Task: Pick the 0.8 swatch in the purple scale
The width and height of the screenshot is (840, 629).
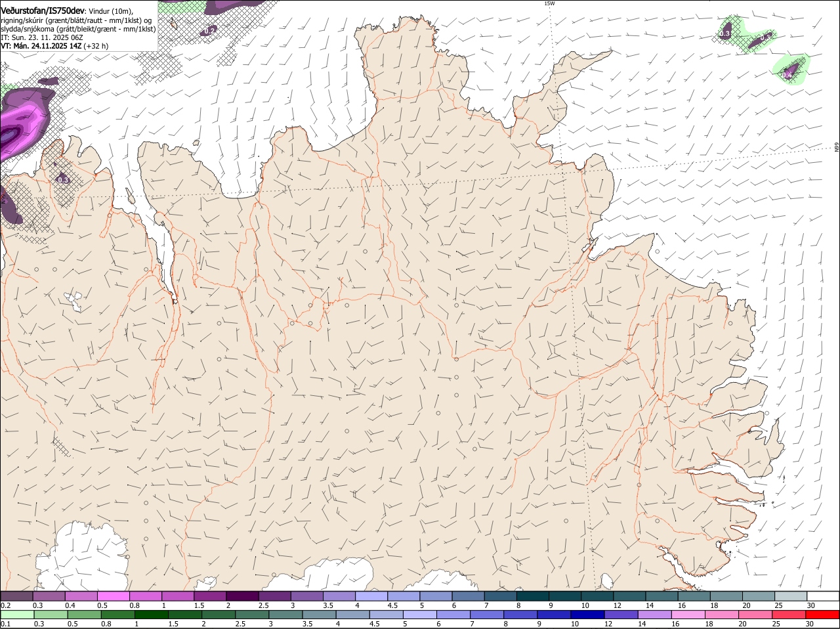Action: point(146,596)
